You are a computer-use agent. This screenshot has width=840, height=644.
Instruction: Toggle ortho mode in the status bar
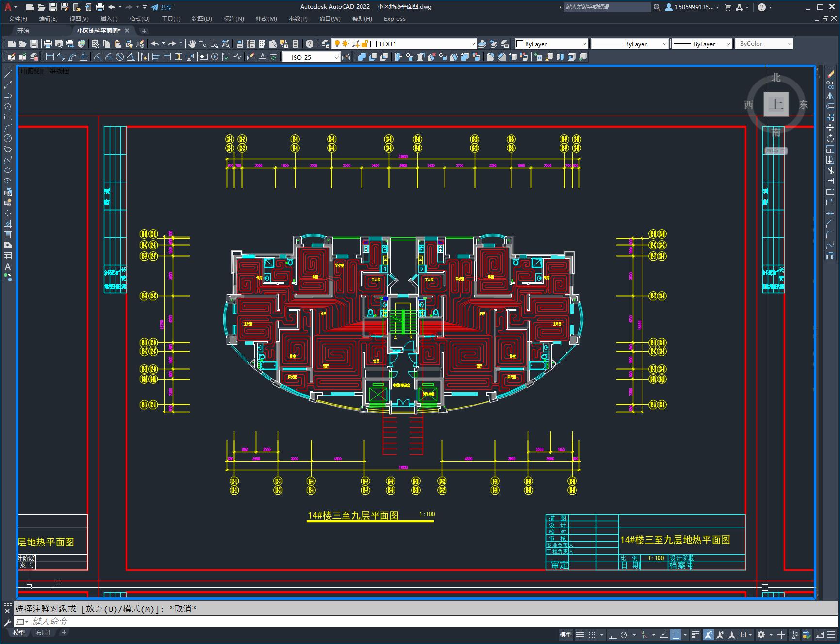click(x=612, y=634)
